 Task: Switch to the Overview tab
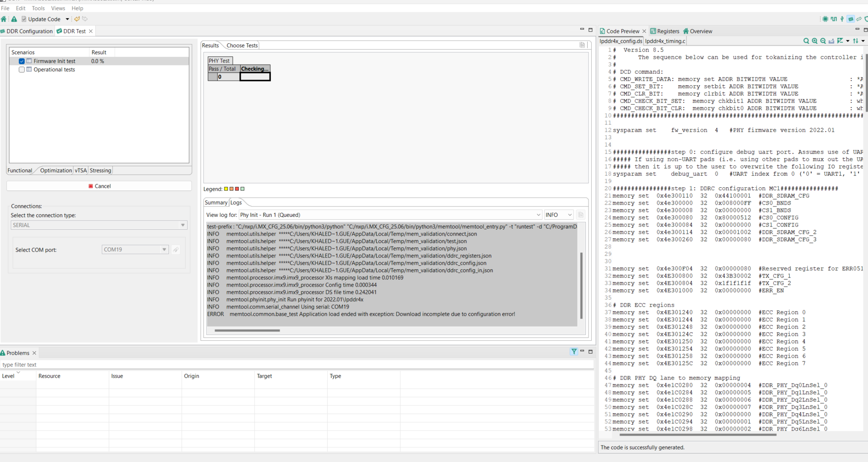tap(698, 31)
